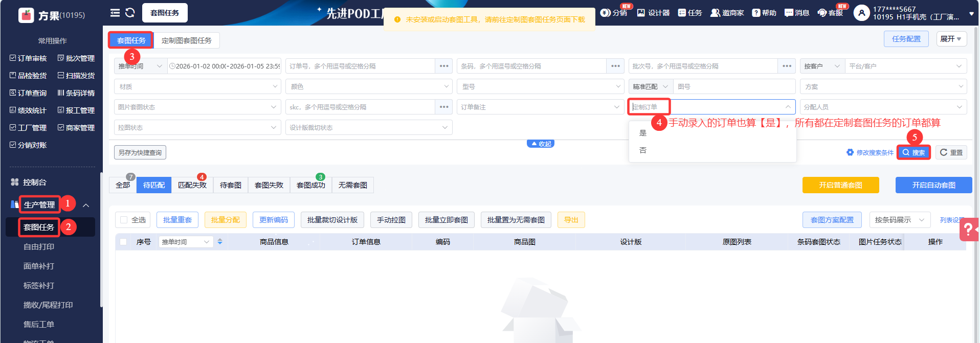Open the 材质 material dropdown

pyautogui.click(x=197, y=86)
